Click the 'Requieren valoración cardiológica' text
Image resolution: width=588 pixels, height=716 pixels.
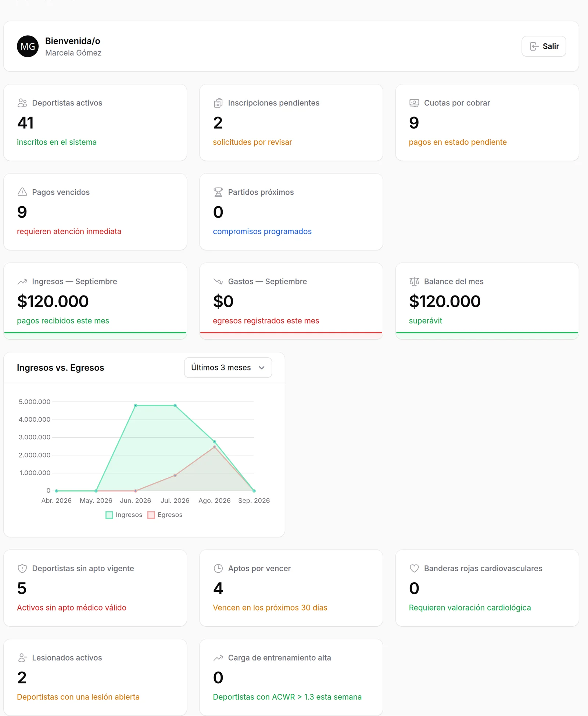(x=470, y=608)
